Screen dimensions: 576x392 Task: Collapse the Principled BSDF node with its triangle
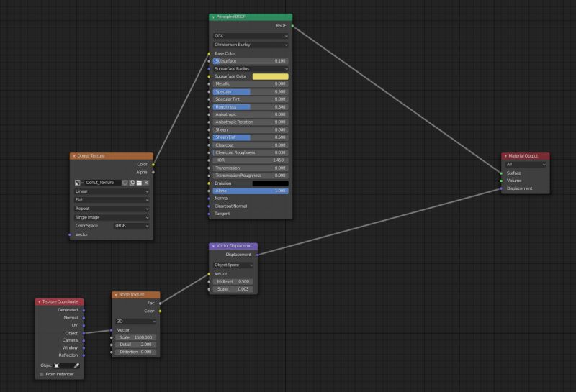[x=213, y=17]
